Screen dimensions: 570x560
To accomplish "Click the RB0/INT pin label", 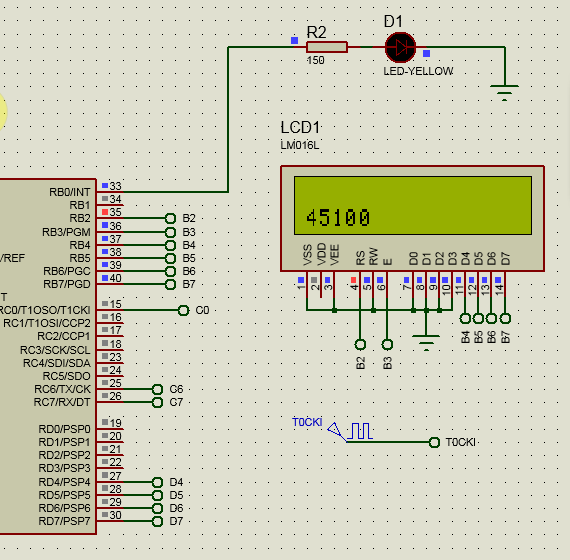I will [x=69, y=192].
